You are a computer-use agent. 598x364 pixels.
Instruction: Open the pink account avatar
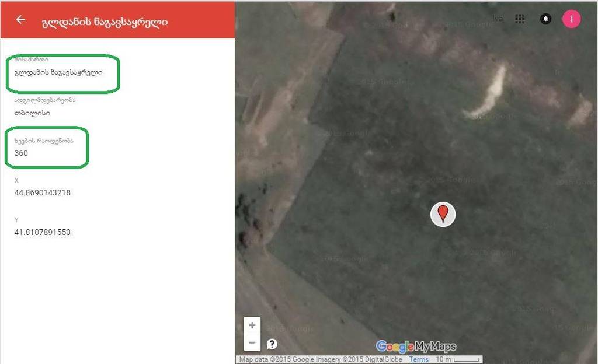[x=571, y=19]
